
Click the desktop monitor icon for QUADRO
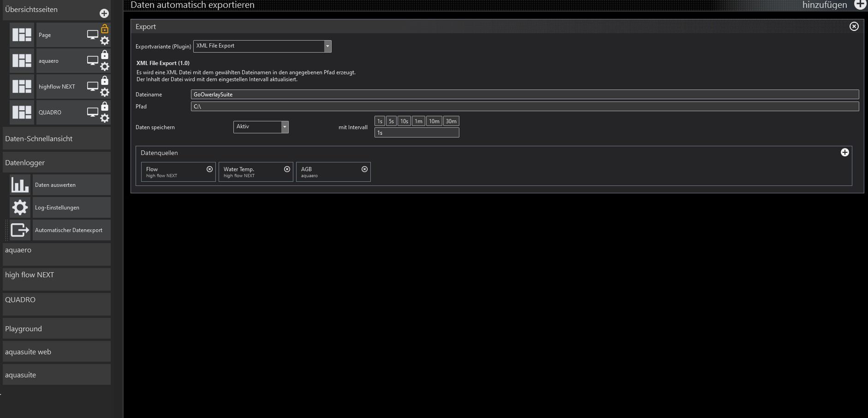click(93, 113)
